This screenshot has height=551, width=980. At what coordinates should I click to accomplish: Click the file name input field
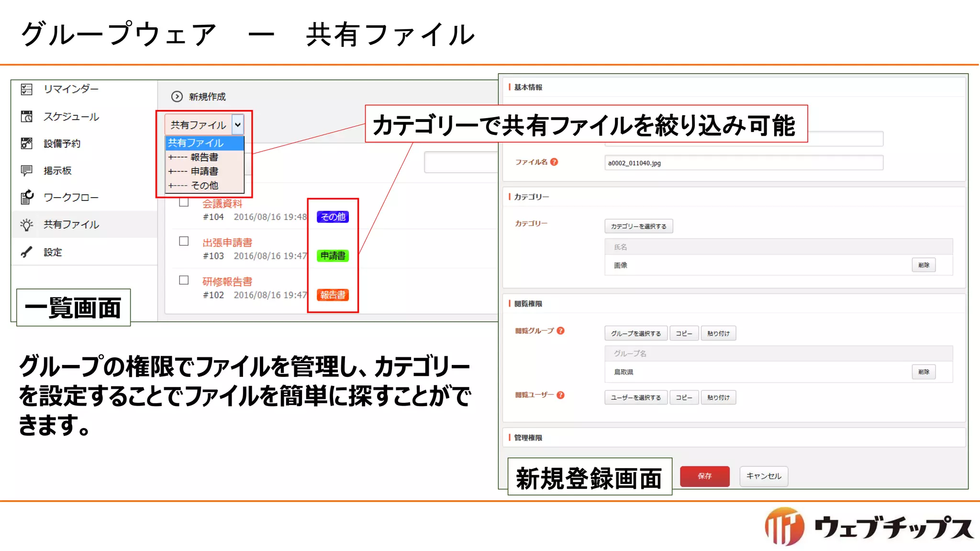coord(744,163)
